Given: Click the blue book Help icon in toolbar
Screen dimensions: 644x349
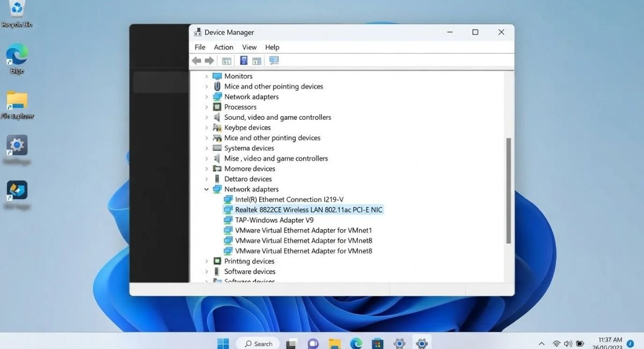Looking at the screenshot, I should pos(244,61).
